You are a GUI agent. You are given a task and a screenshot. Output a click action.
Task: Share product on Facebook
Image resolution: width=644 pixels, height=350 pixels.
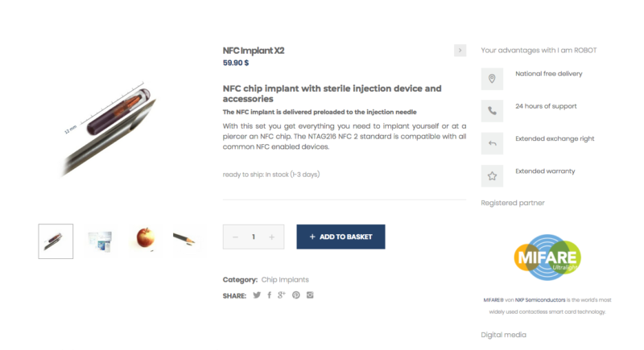pyautogui.click(x=269, y=295)
